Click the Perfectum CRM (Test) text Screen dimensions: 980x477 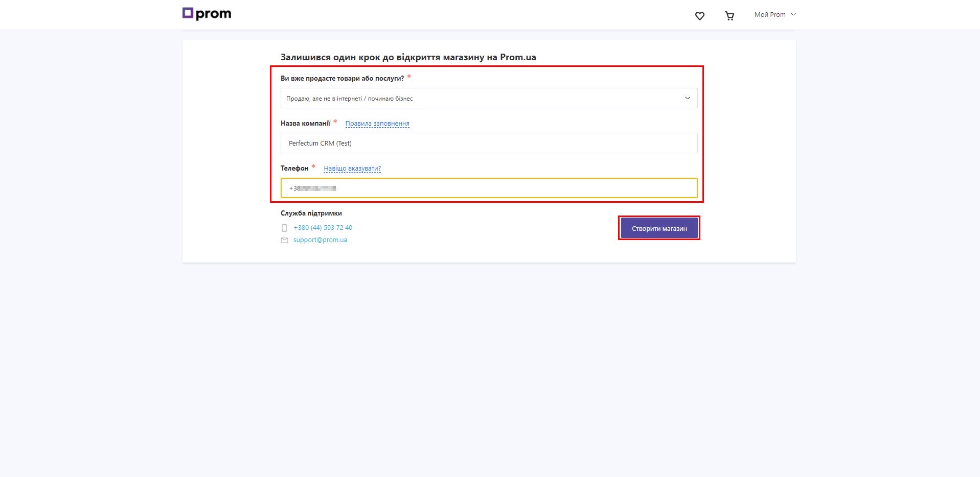[x=320, y=144]
